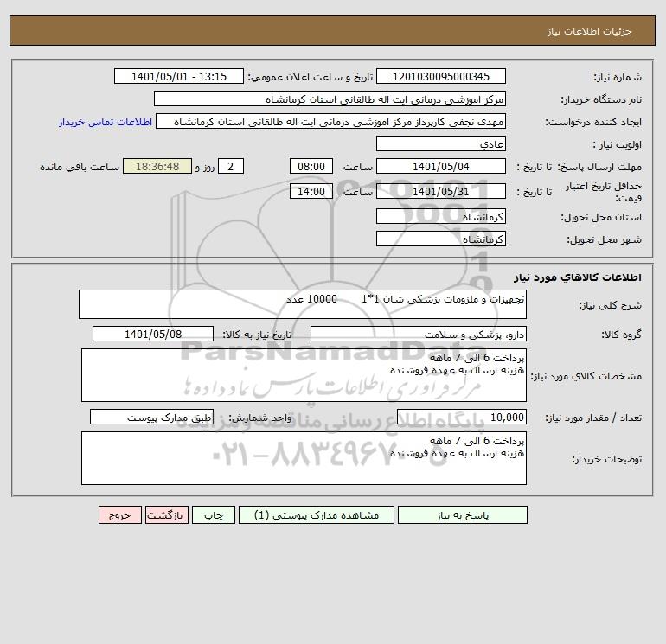Click the اولویت نیاز field showing عادي

tap(441, 143)
